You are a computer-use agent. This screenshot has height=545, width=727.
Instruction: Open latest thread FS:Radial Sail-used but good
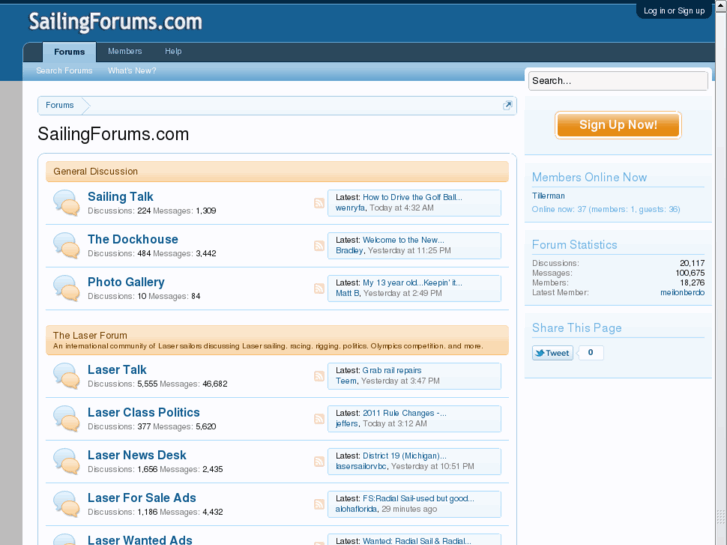click(418, 498)
